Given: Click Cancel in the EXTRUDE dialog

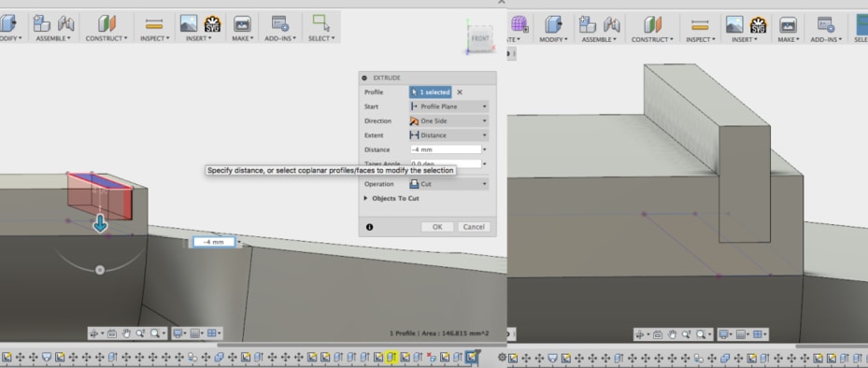Looking at the screenshot, I should coord(474,227).
